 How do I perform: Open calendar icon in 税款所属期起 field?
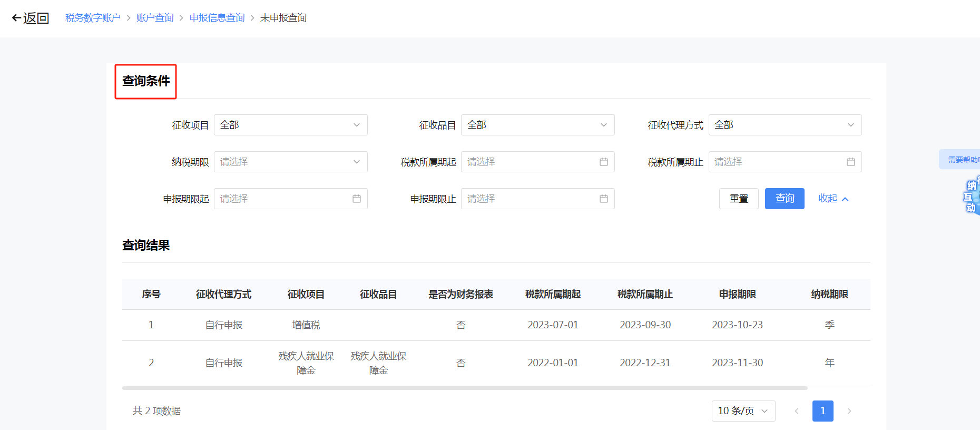(x=603, y=162)
